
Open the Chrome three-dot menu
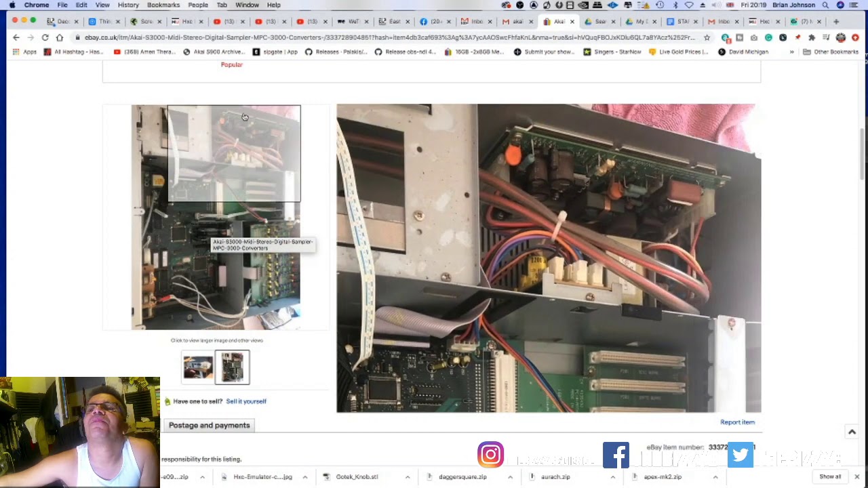point(855,37)
